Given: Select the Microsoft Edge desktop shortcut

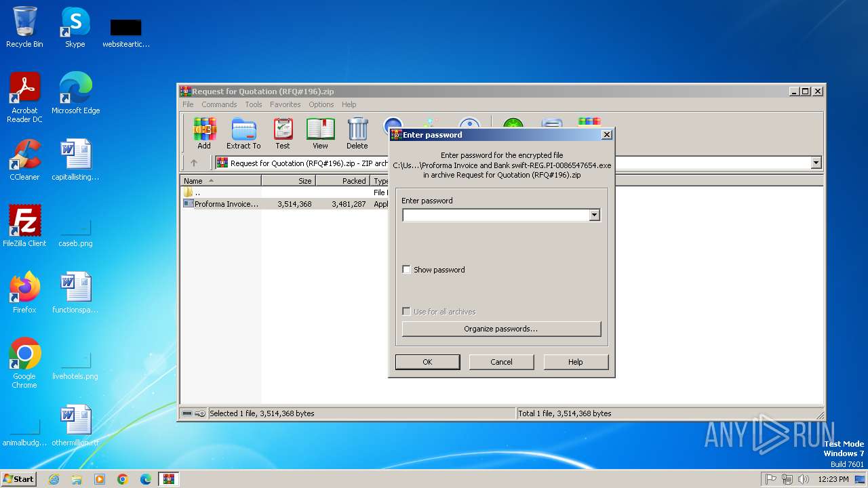Looking at the screenshot, I should 75,94.
